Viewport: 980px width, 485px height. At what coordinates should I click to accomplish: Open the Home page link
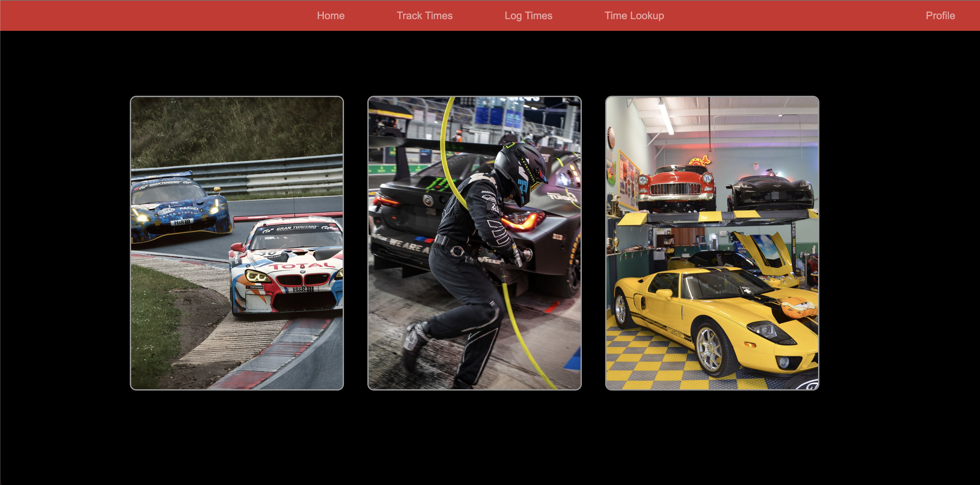331,16
